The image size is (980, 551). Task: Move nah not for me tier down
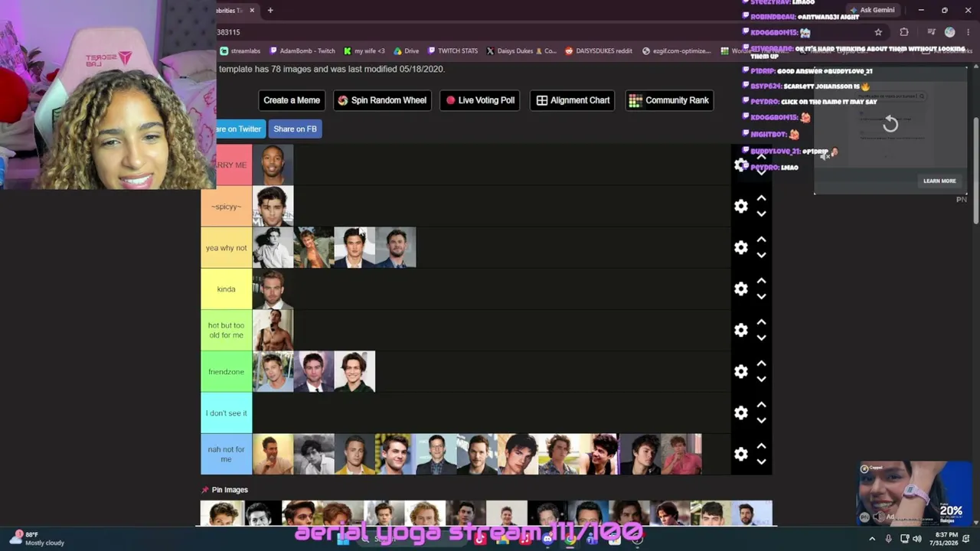tap(761, 462)
